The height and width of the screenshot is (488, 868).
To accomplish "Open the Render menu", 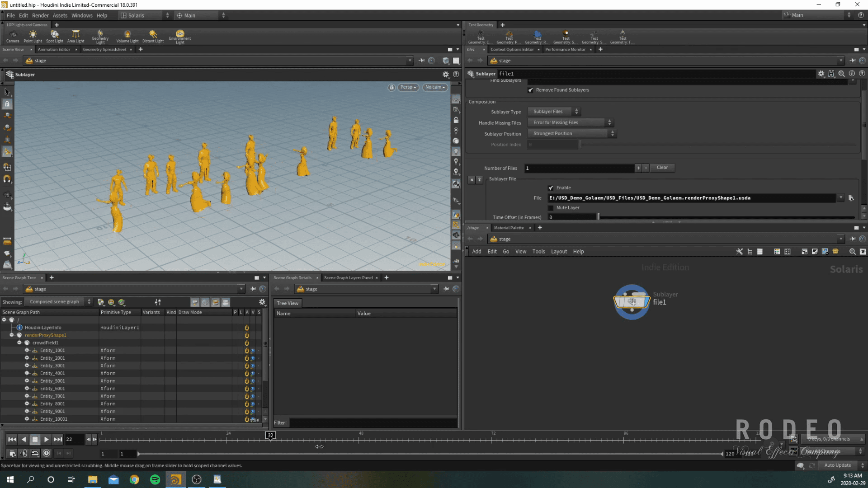I will (x=40, y=15).
